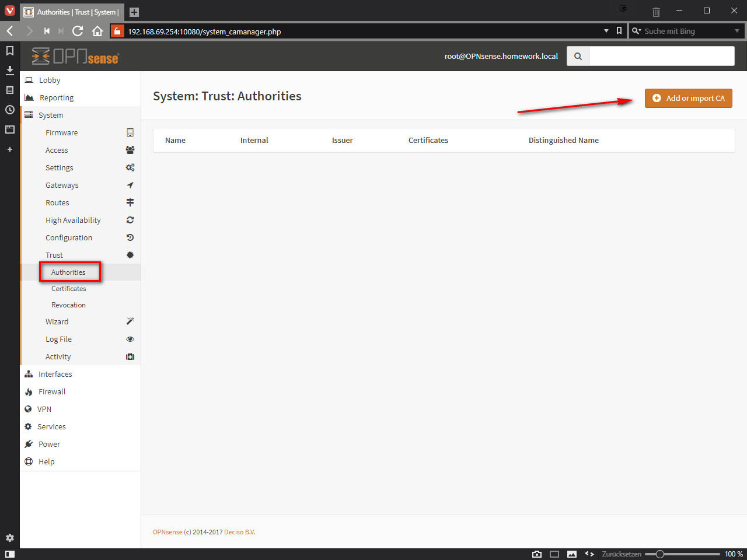Click the browser back button
Image resolution: width=747 pixels, height=560 pixels.
[10, 31]
